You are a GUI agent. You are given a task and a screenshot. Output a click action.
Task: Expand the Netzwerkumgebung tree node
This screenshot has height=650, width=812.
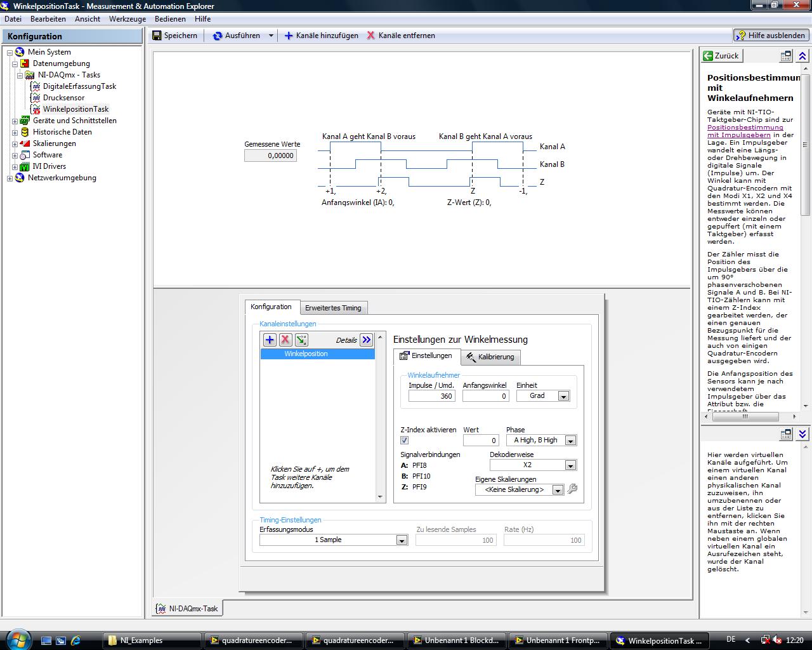tap(10, 178)
